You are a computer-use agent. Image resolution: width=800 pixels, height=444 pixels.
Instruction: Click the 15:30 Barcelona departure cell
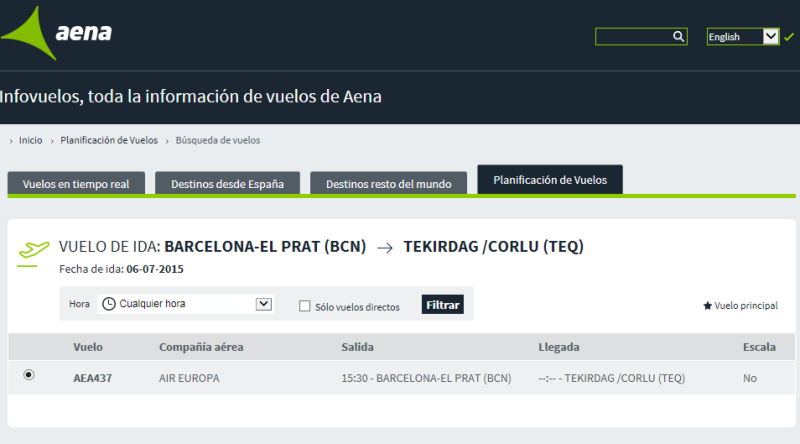point(426,378)
